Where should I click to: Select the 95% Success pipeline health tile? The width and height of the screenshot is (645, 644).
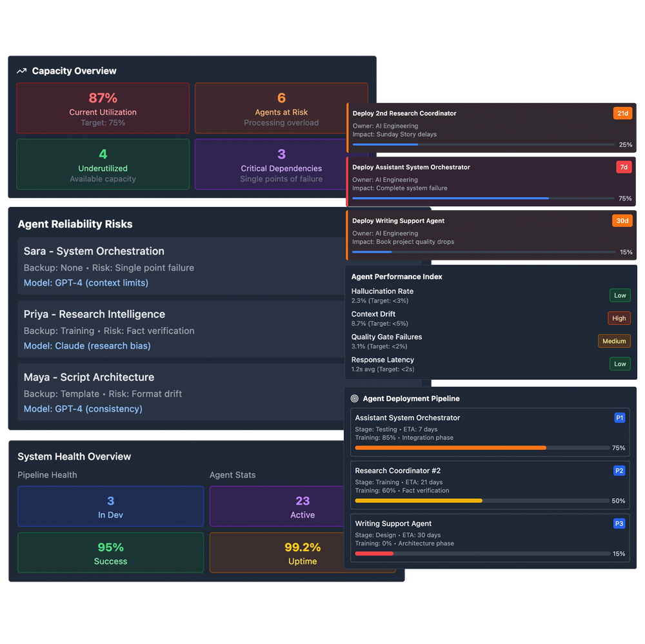110,552
